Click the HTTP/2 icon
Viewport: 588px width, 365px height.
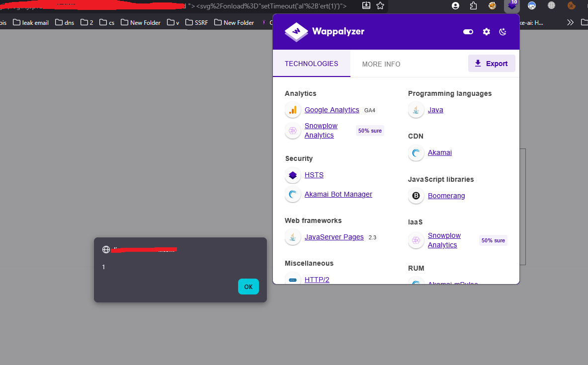click(293, 279)
